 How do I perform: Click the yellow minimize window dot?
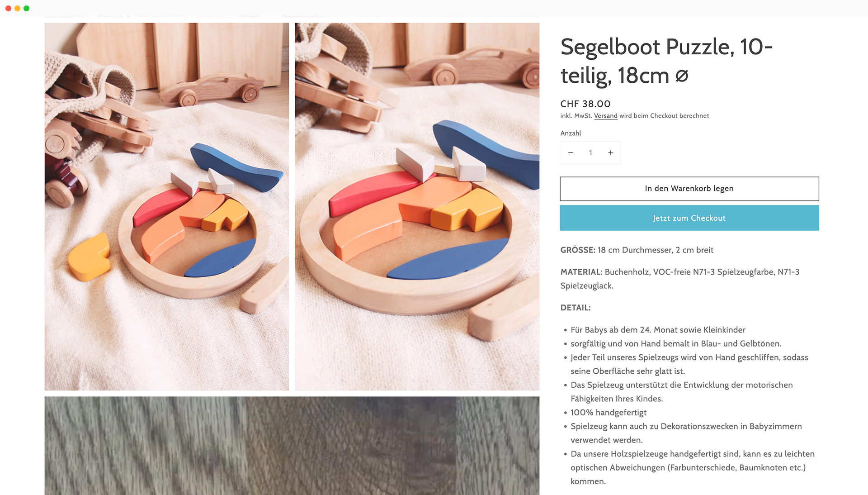point(17,8)
